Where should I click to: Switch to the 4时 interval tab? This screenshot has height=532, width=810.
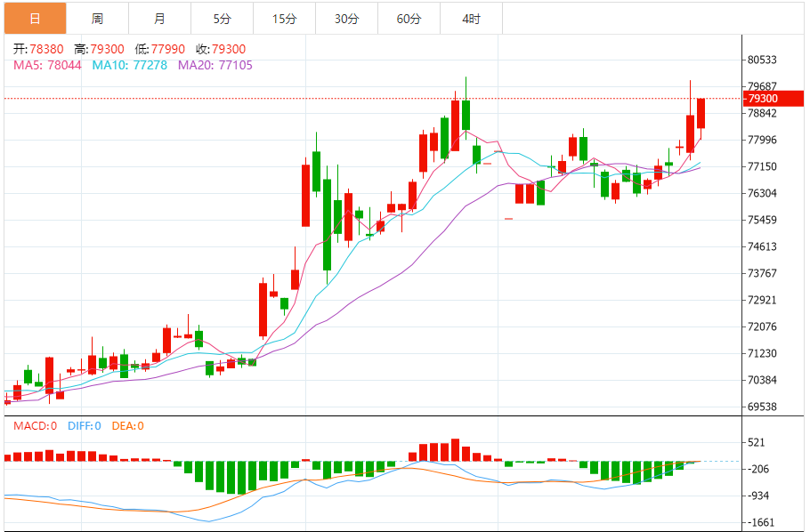tap(471, 18)
